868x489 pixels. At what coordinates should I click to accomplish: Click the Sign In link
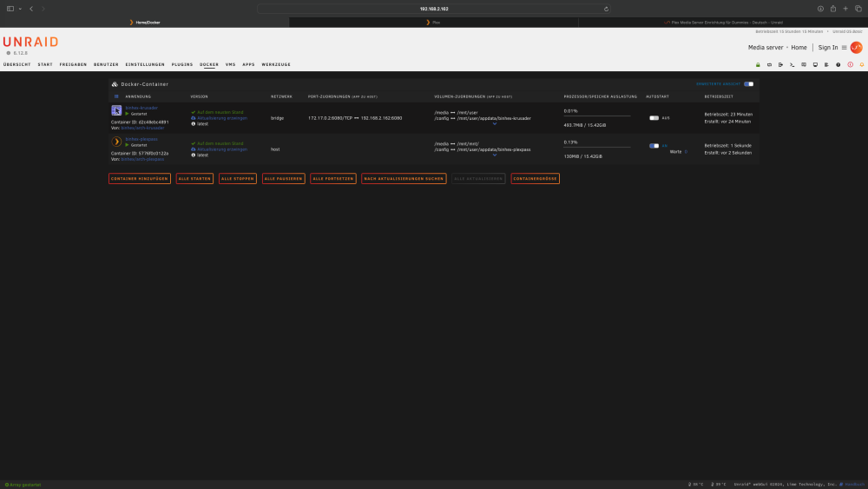pyautogui.click(x=828, y=48)
